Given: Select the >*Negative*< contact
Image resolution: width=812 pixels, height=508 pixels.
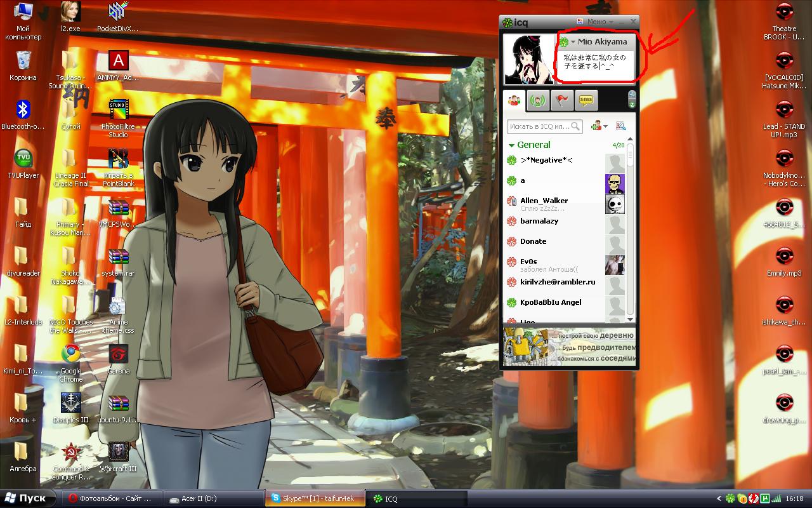Looking at the screenshot, I should point(566,160).
